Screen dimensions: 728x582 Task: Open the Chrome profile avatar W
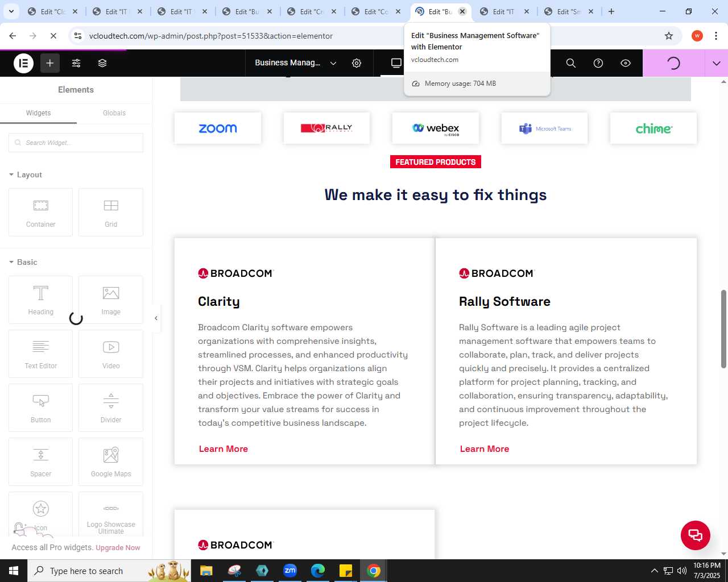(x=697, y=36)
